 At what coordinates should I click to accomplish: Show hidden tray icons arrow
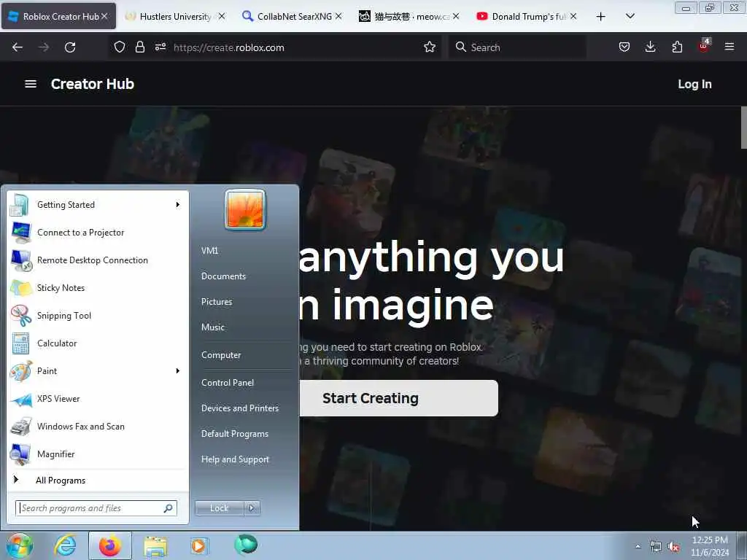[x=638, y=547]
